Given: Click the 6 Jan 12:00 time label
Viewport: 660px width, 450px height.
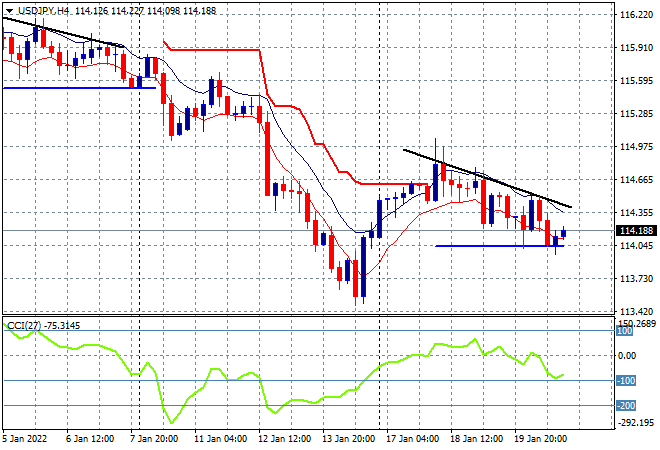Looking at the screenshot, I should (x=90, y=439).
